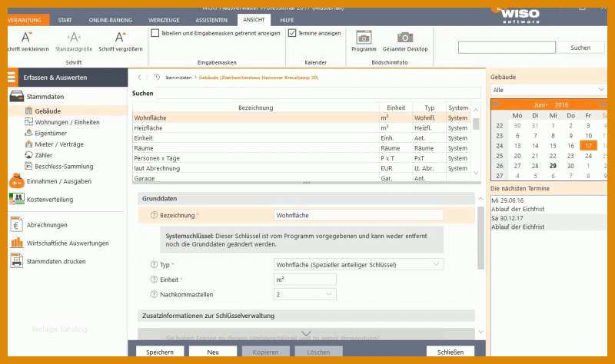Screen dimensions: 615x364
Task: Open Einnahmen / Ausgaben icon
Action: click(x=17, y=181)
